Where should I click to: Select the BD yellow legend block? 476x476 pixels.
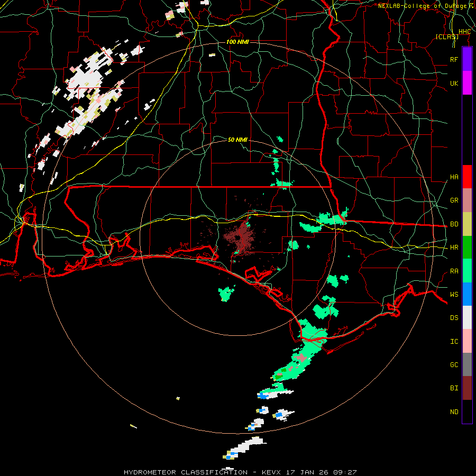click(467, 224)
